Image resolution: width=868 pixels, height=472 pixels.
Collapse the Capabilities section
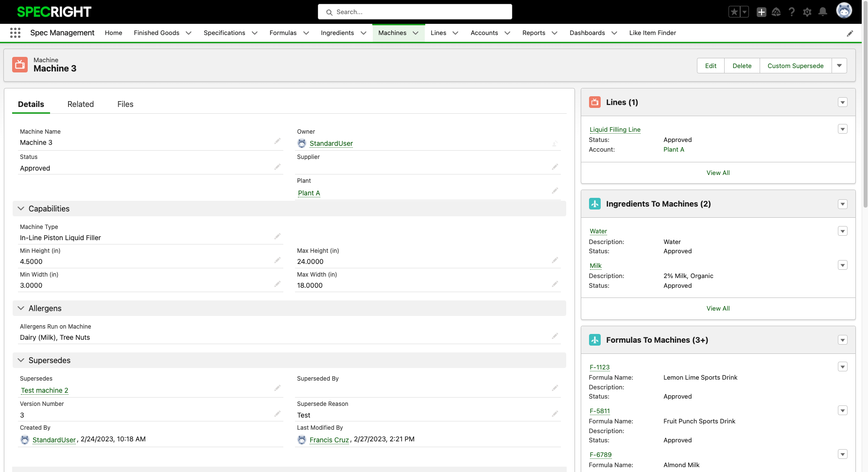[x=21, y=209]
